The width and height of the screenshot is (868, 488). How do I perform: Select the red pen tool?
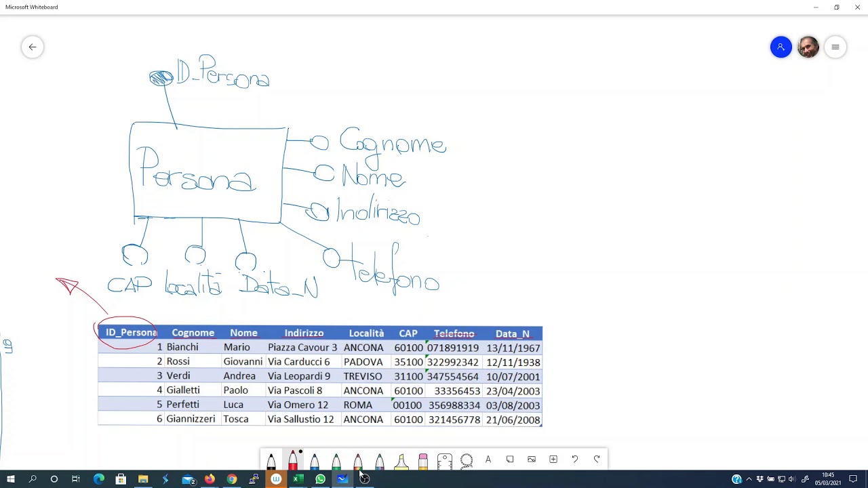coord(293,460)
